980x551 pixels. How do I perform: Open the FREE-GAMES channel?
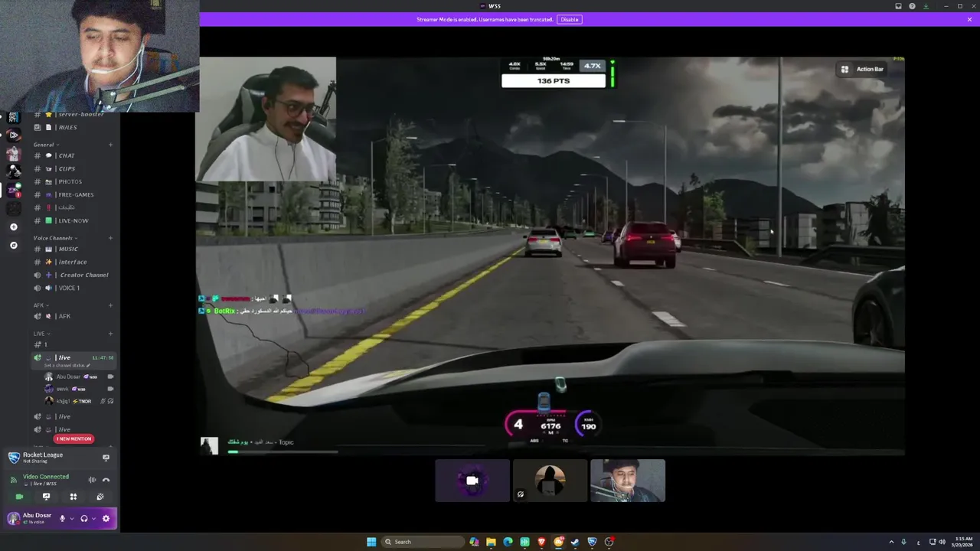pos(73,194)
